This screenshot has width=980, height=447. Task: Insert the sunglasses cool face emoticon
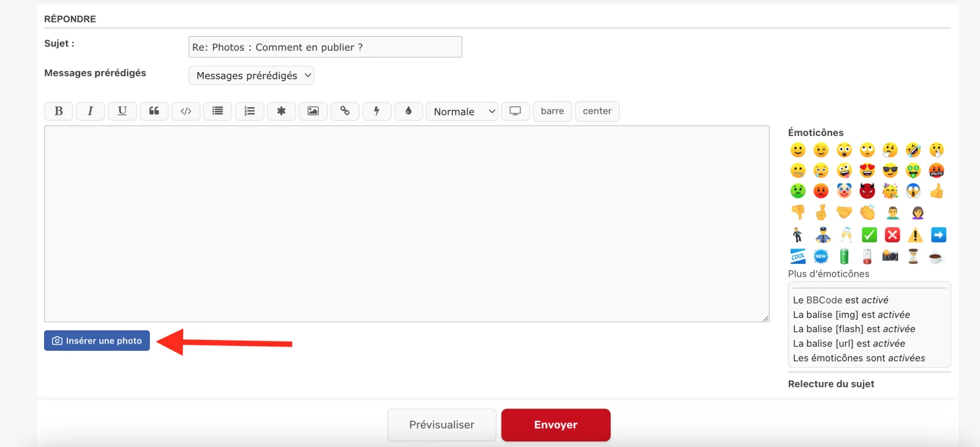pos(890,170)
